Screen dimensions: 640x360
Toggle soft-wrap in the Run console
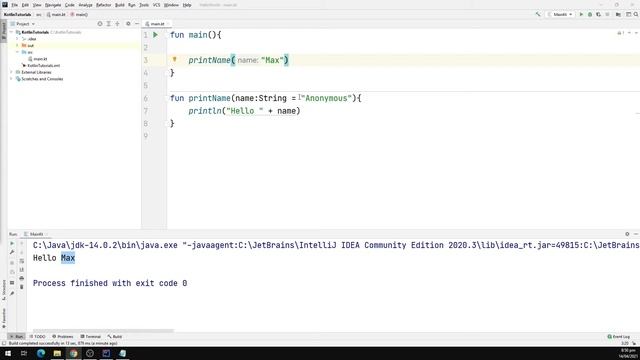(22, 261)
